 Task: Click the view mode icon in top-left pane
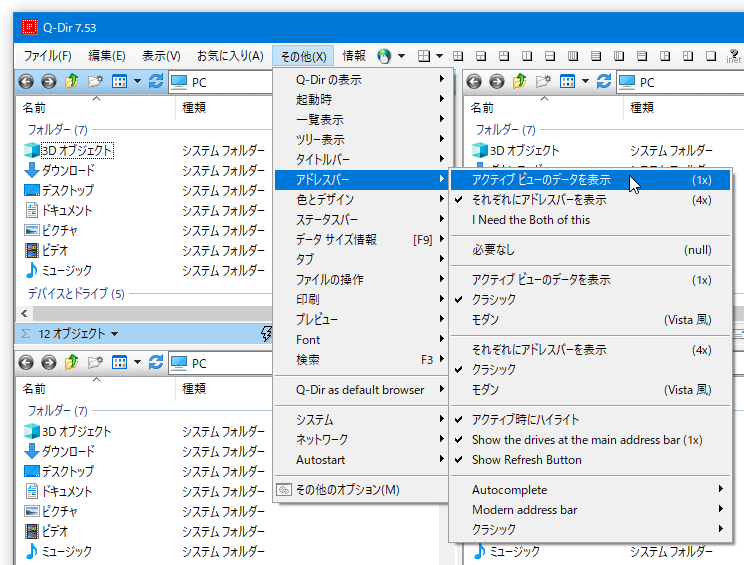(x=119, y=82)
